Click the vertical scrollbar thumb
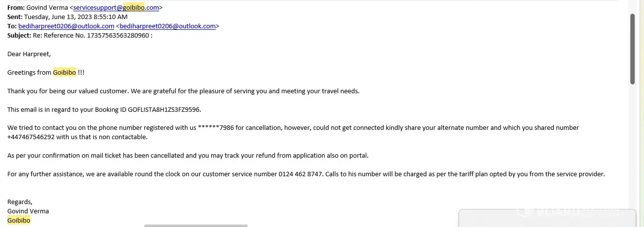This screenshot has width=644, height=227. coord(632,49)
